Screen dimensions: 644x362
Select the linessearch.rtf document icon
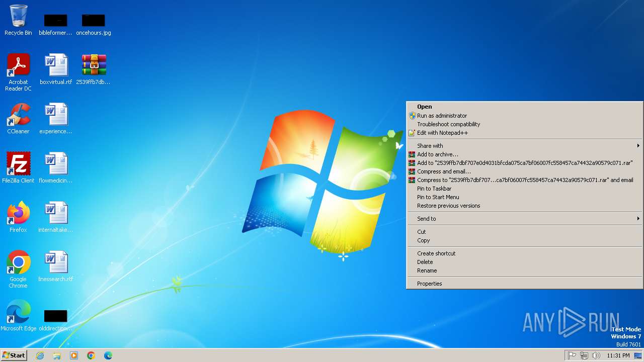55,266
